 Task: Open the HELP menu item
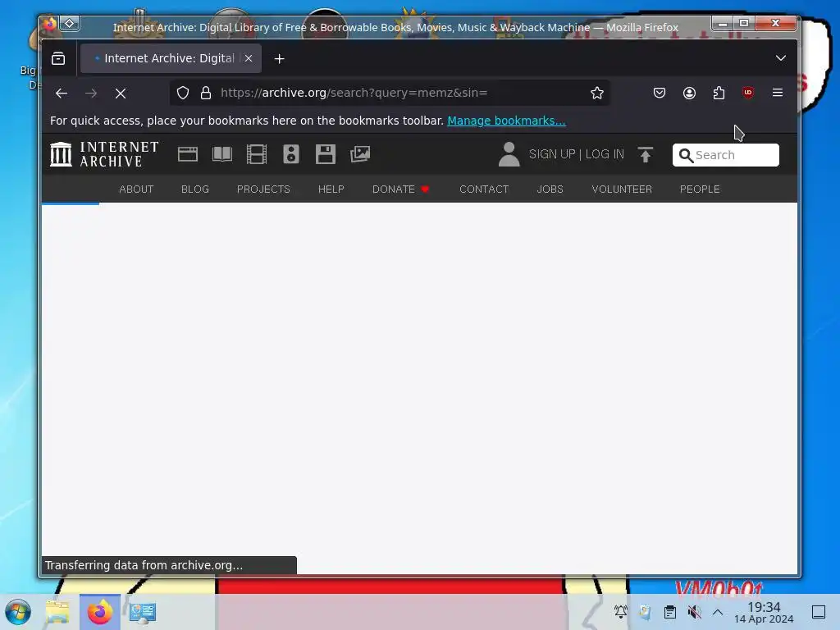(331, 189)
